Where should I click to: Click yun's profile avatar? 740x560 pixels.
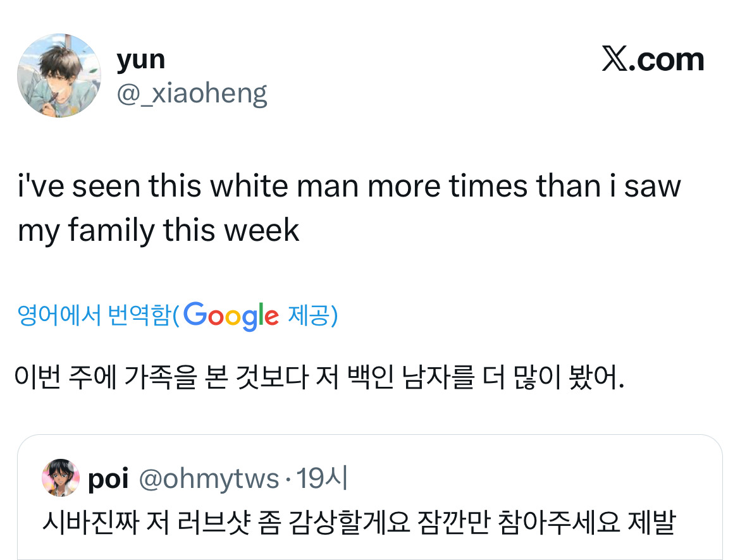coord(59,76)
